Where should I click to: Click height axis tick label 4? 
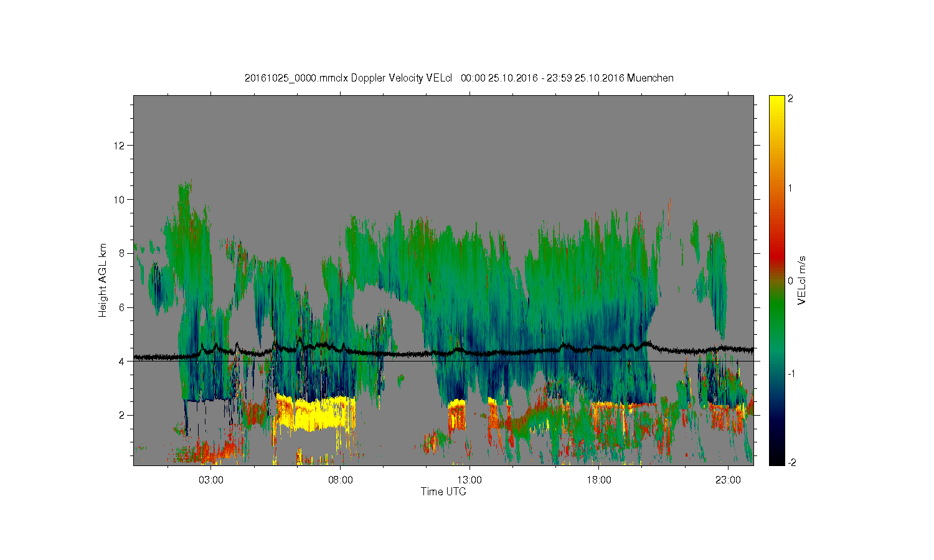123,361
